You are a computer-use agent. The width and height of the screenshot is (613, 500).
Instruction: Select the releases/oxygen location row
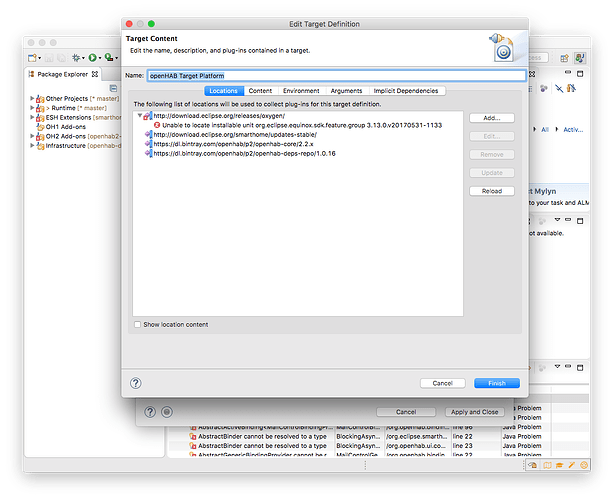coord(219,116)
